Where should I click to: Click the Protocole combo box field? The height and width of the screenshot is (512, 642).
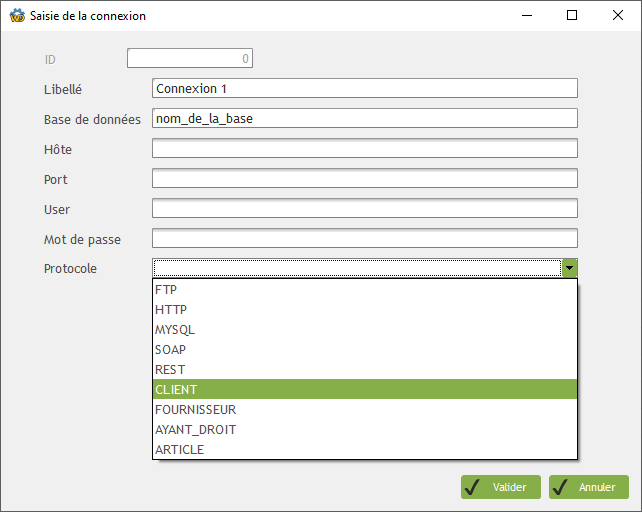click(x=357, y=268)
